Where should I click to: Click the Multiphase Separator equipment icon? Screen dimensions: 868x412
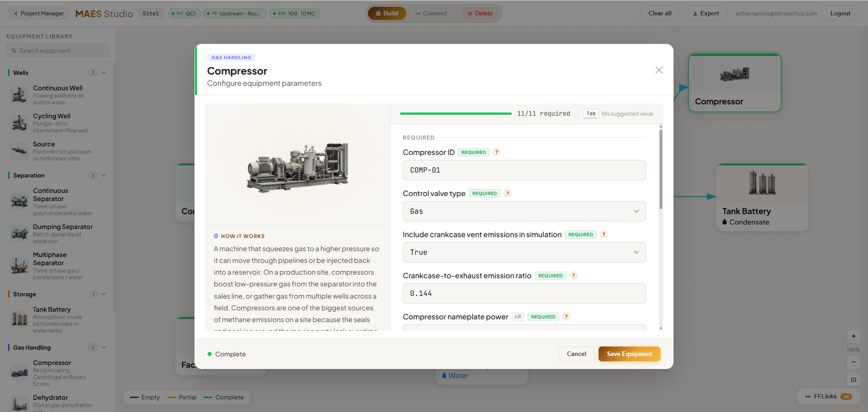coord(19,266)
